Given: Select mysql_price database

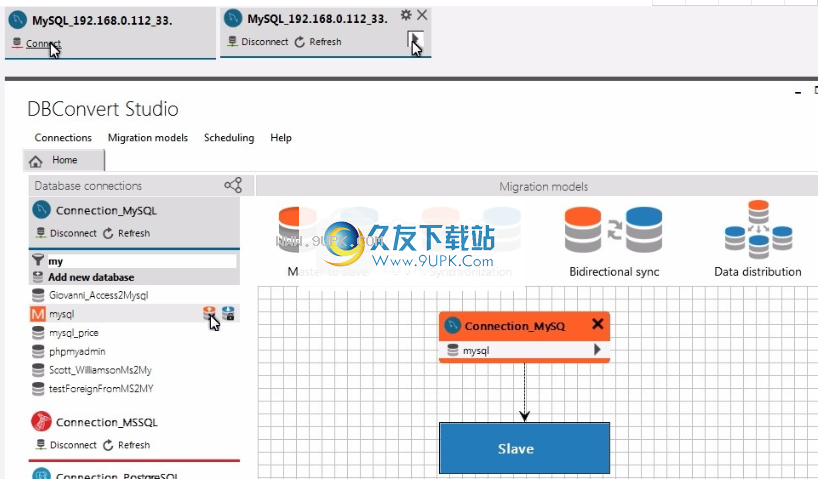Looking at the screenshot, I should coord(74,333).
